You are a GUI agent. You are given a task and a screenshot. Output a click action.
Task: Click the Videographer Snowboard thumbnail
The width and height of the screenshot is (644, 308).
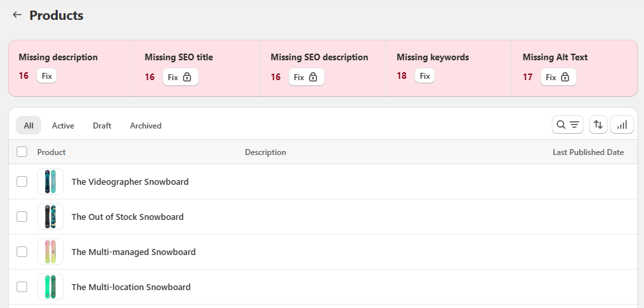coord(50,181)
